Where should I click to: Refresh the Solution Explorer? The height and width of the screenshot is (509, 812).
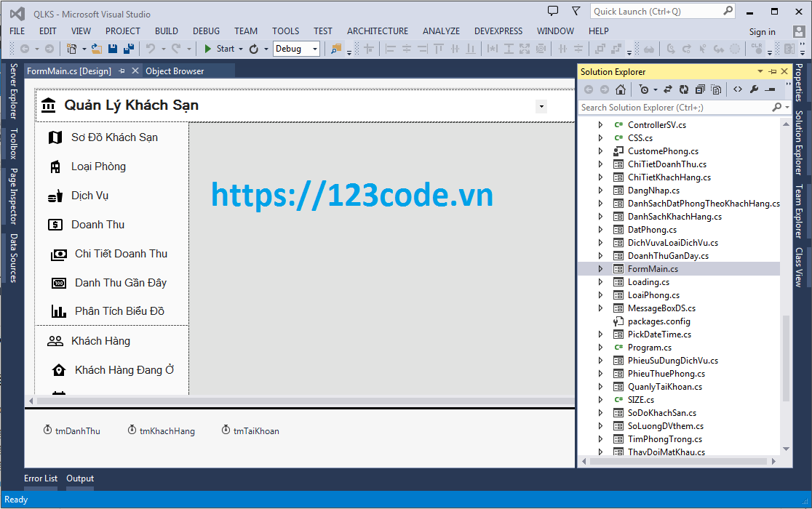(683, 89)
